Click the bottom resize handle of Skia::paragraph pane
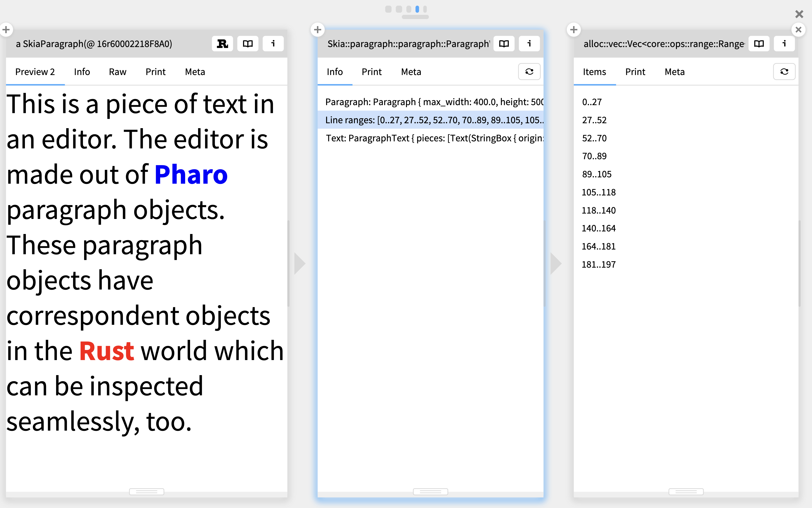812x508 pixels. (x=430, y=492)
